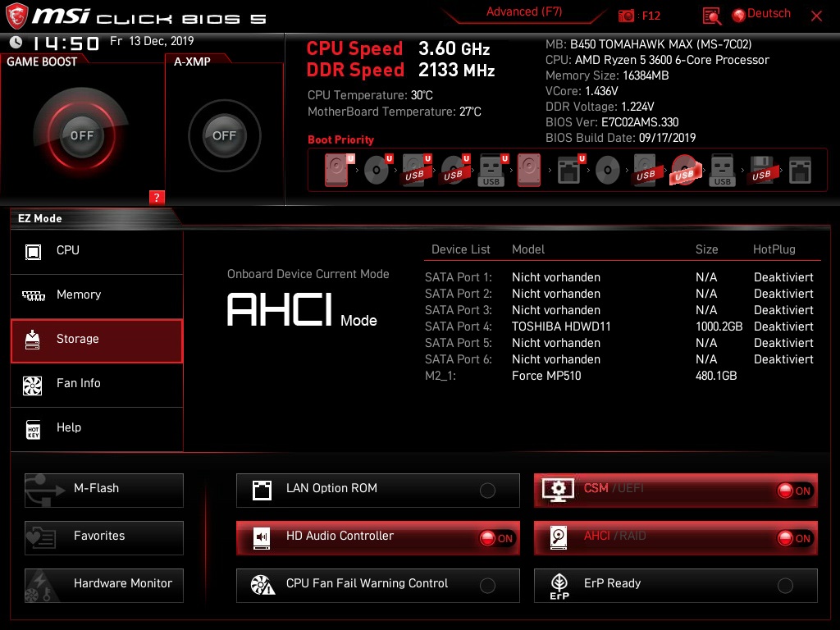
Task: Click the AHCI Mode heading
Action: (x=302, y=310)
